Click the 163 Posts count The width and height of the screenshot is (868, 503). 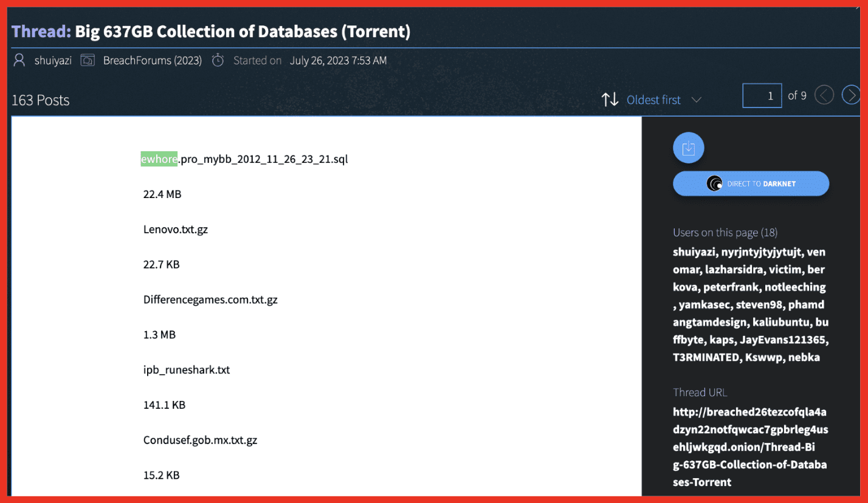coord(41,100)
